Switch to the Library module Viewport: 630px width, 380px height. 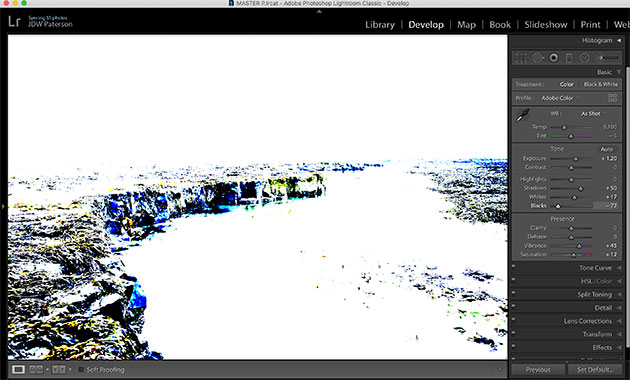pyautogui.click(x=380, y=25)
